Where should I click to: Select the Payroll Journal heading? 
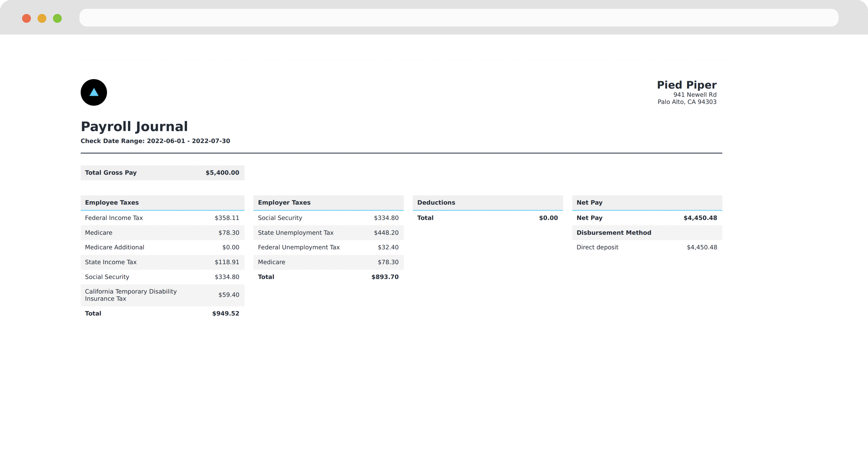134,126
